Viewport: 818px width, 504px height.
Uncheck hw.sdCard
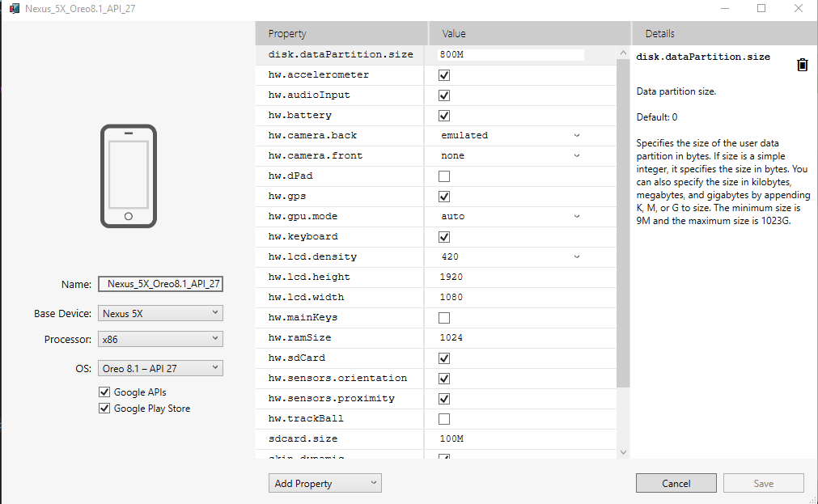click(443, 358)
